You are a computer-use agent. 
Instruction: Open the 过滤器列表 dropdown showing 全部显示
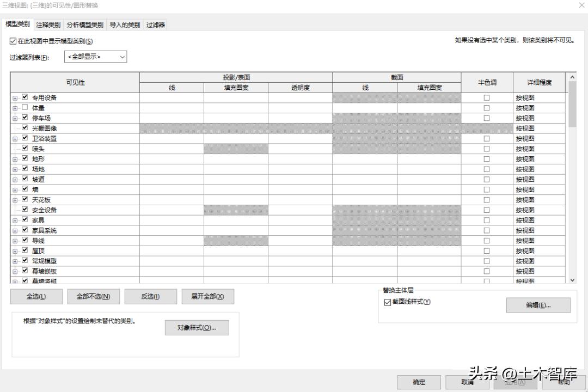[122, 57]
